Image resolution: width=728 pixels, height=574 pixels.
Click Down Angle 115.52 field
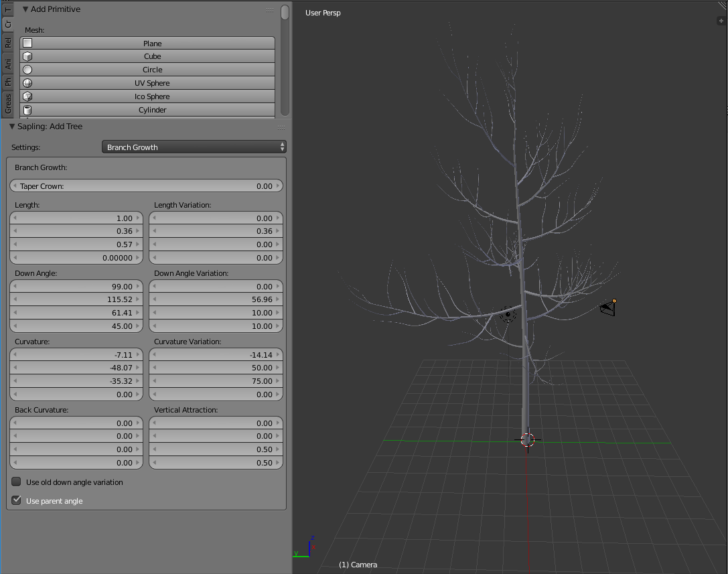(76, 299)
